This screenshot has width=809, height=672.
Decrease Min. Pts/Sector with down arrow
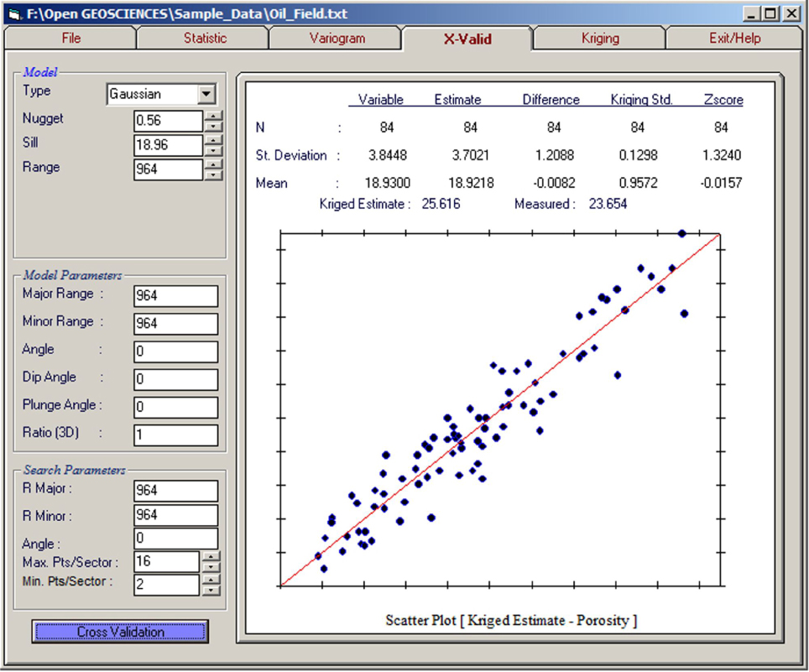click(x=211, y=590)
